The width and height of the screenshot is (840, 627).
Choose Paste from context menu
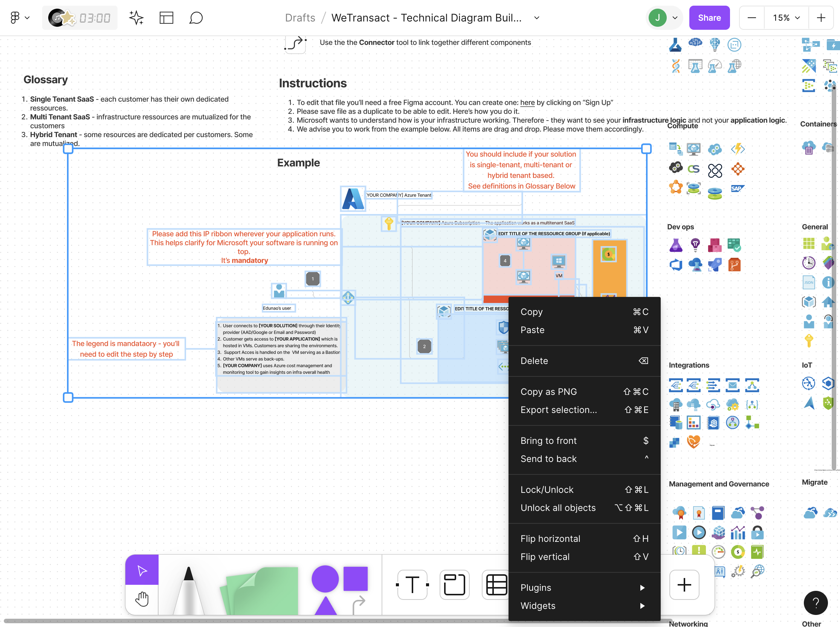pos(584,330)
